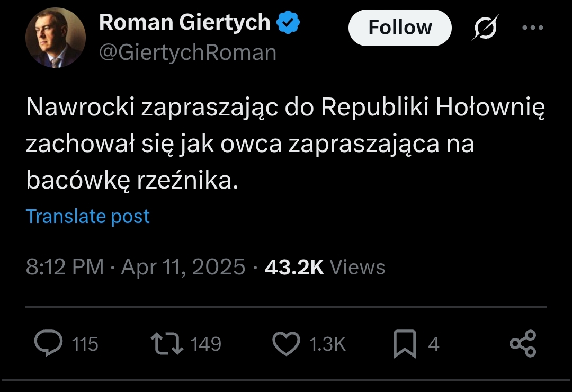
Task: Repost using the retweet arrows icon
Action: [x=167, y=344]
